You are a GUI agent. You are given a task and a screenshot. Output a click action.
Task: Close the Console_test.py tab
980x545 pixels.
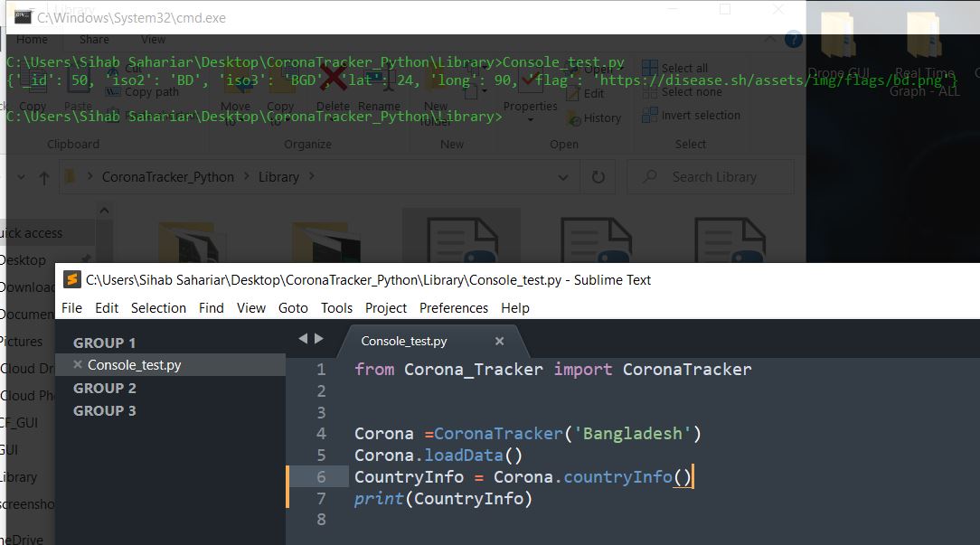pyautogui.click(x=499, y=342)
